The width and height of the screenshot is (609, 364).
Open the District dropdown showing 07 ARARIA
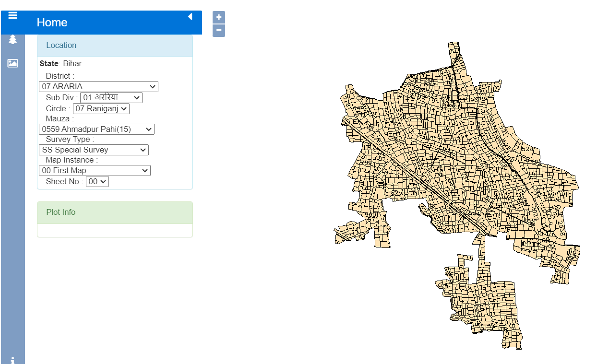pos(98,86)
